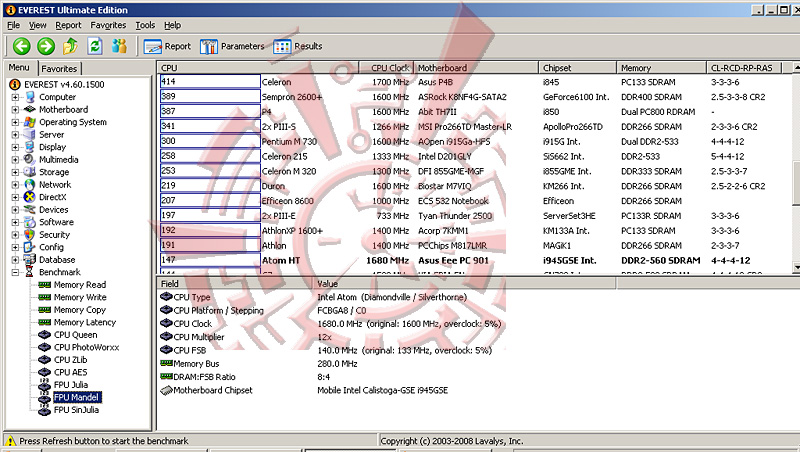Screen dimensions: 800x452
Task: Click the results list scroll up arrow
Action: [x=796, y=67]
